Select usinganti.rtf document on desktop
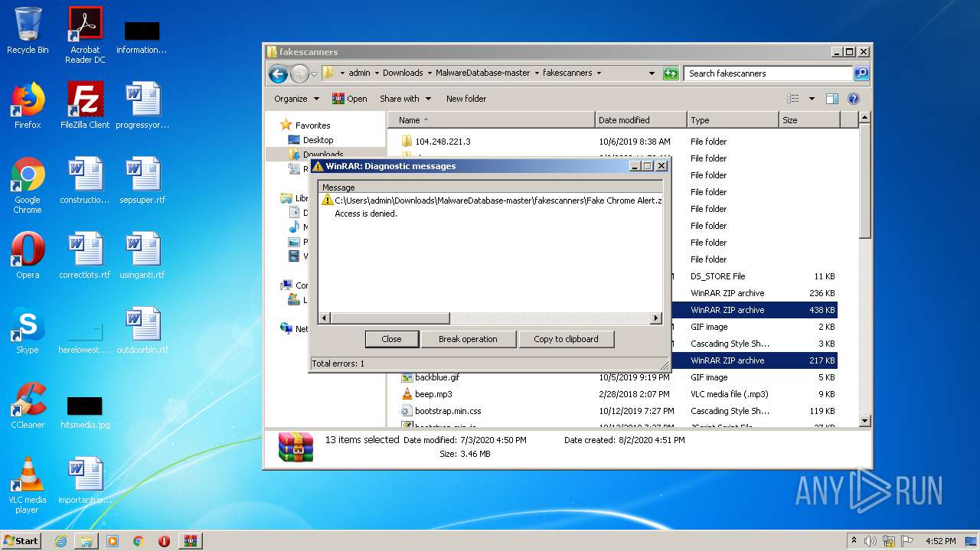This screenshot has height=551, width=980. click(142, 256)
